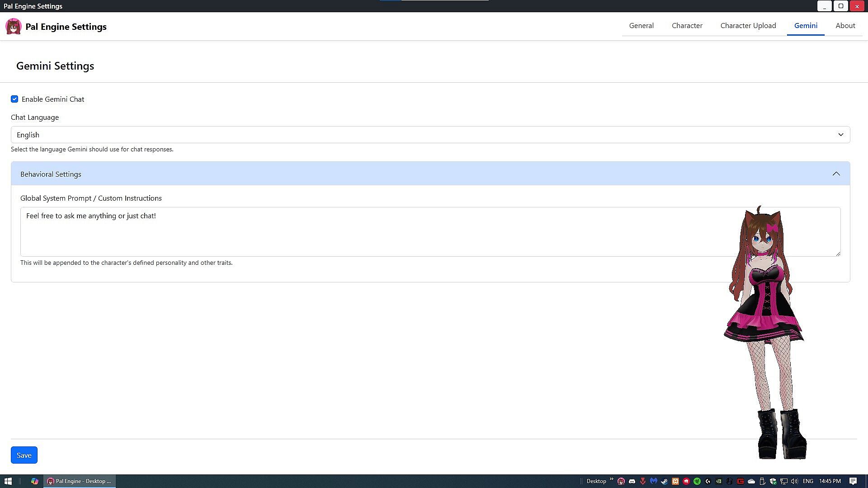The image size is (868, 488).
Task: Open the Character Upload tab
Action: click(748, 26)
